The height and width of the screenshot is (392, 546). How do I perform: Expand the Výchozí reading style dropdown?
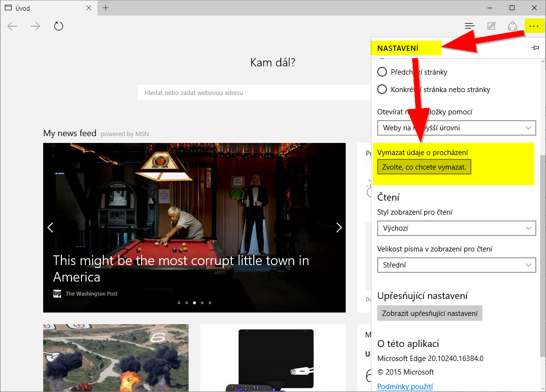(456, 228)
